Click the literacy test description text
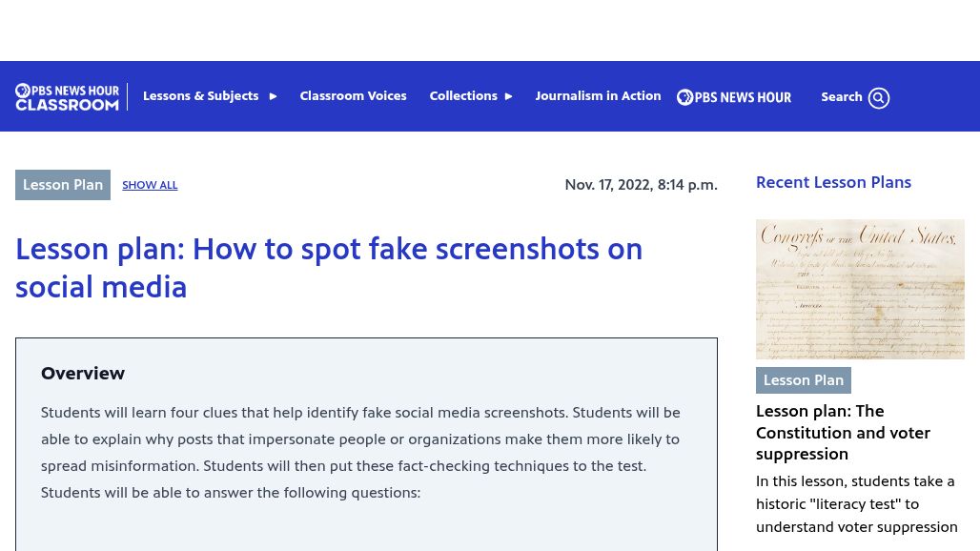The image size is (980, 551). tap(856, 503)
